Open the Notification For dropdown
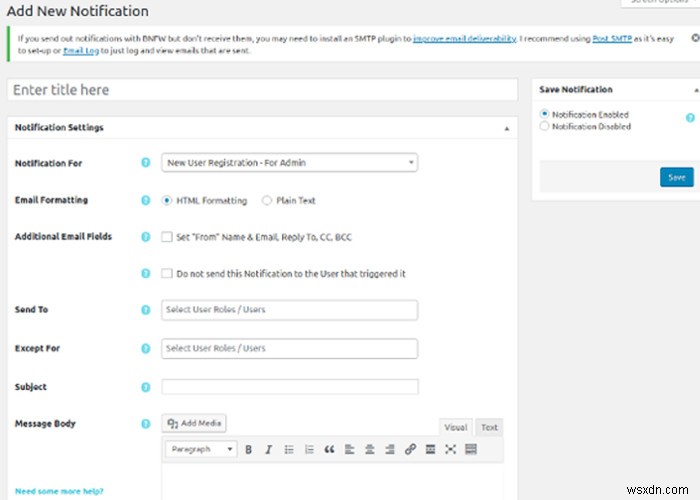The width and height of the screenshot is (700, 500). point(290,163)
